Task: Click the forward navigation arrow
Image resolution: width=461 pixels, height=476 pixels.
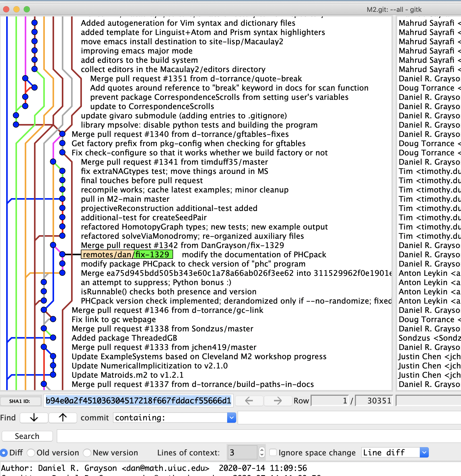Action: pyautogui.click(x=278, y=400)
